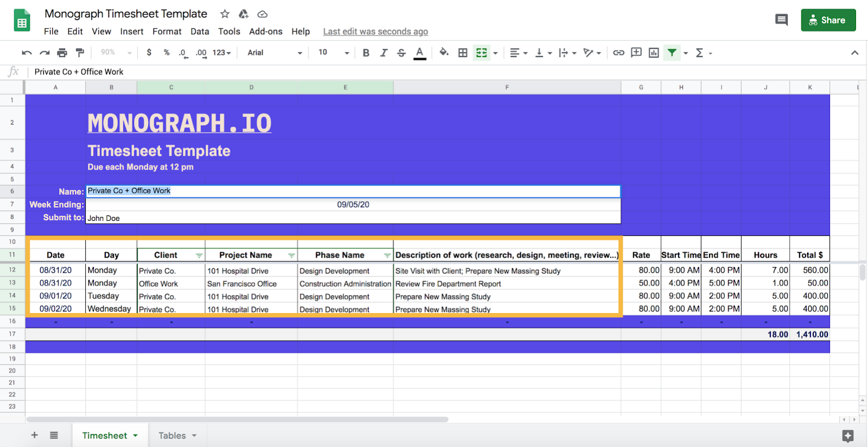Screen dimensions: 868x447
Task: Open the Tables tab dropdown arrow
Action: (194, 436)
